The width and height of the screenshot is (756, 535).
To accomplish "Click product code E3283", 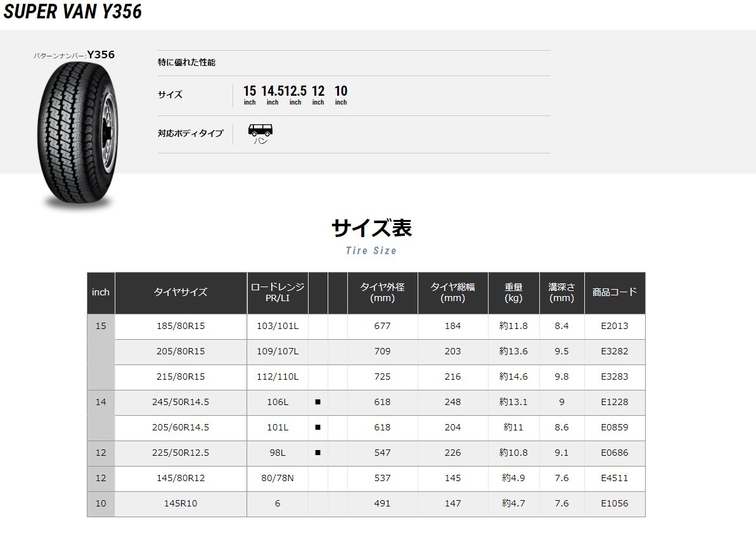I will point(615,377).
